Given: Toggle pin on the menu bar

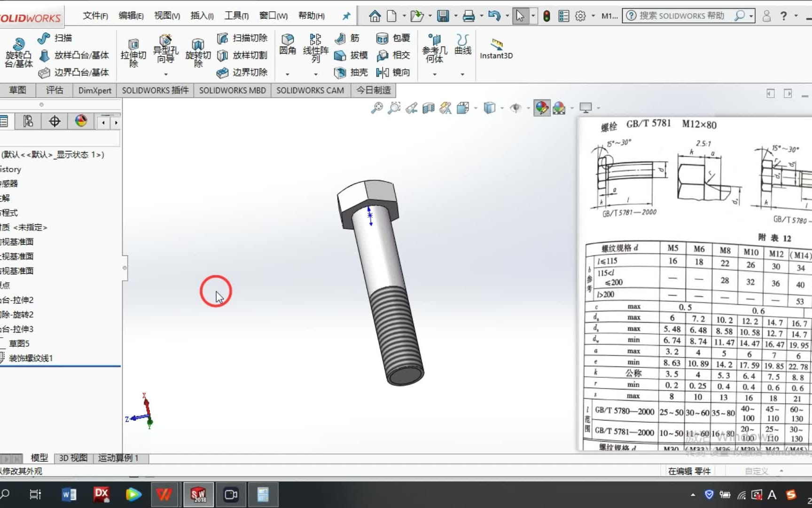Looking at the screenshot, I should (x=346, y=16).
